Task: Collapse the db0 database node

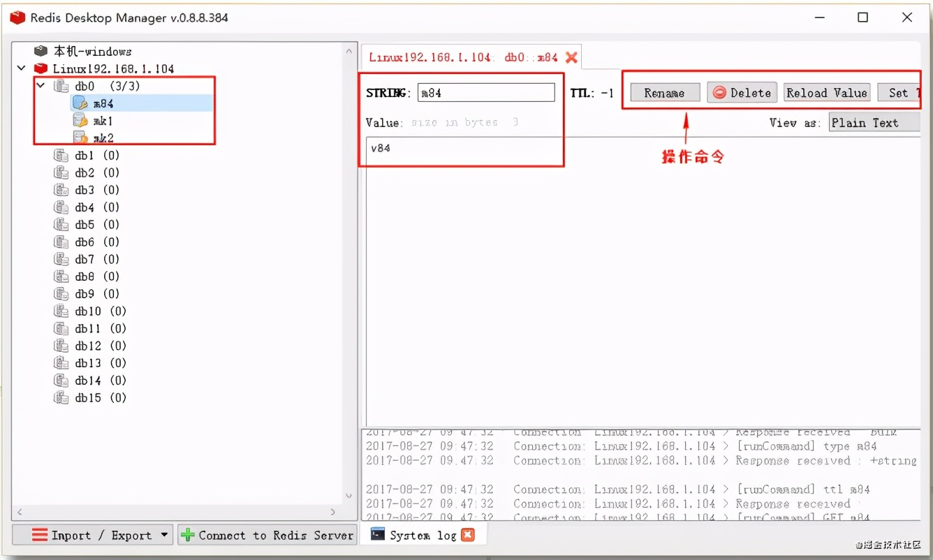Action: tap(41, 86)
